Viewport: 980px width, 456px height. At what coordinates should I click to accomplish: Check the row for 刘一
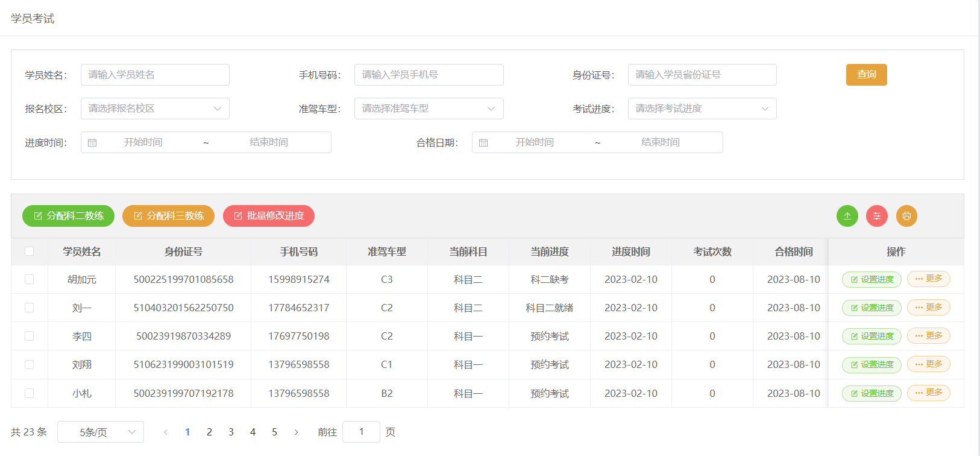(x=29, y=308)
